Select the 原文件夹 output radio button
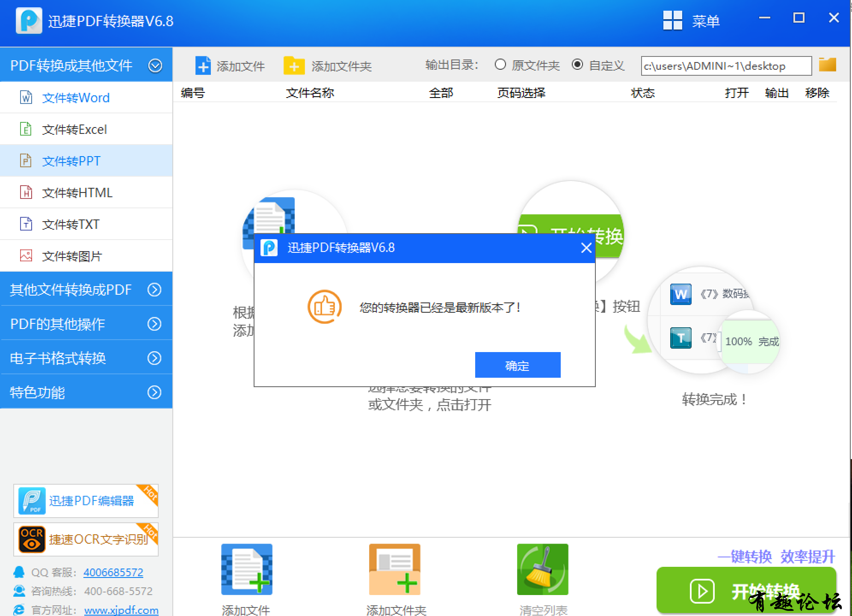This screenshot has width=852, height=616. [500, 65]
